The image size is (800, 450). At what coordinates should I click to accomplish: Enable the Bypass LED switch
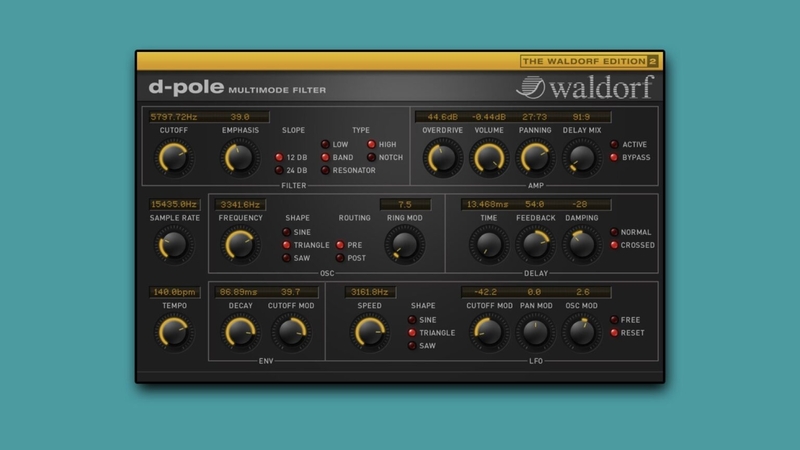[x=614, y=157]
